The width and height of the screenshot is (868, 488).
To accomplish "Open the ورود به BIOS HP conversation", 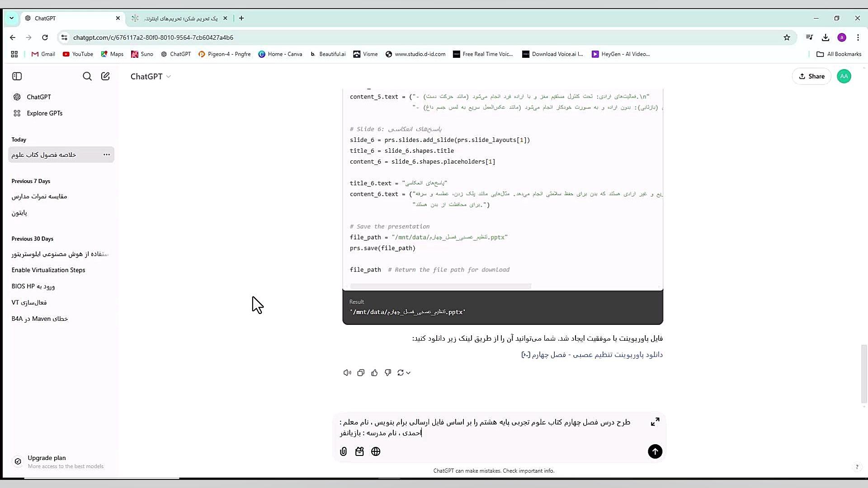I will pyautogui.click(x=33, y=286).
